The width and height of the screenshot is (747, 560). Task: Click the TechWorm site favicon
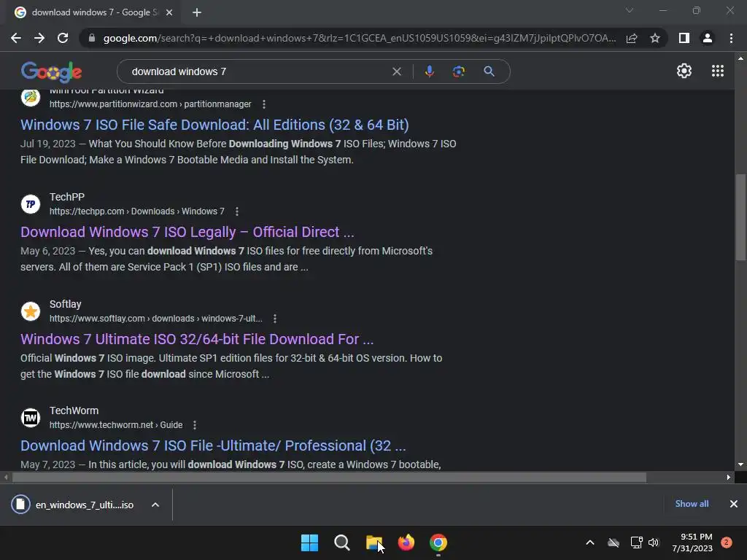click(31, 418)
